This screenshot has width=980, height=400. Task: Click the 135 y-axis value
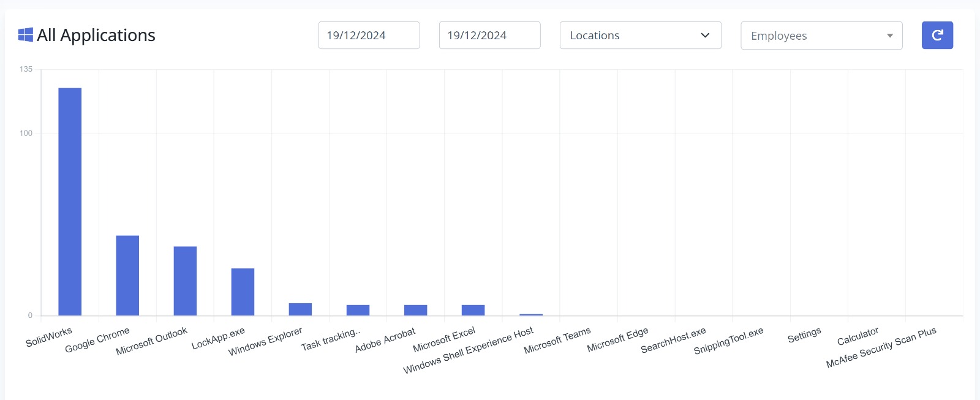coord(26,69)
